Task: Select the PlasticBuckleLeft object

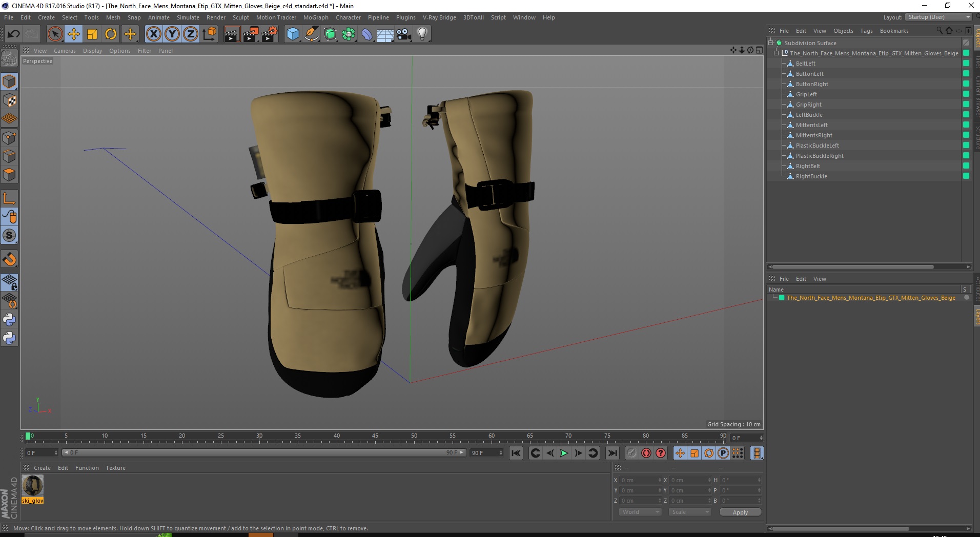Action: (817, 146)
